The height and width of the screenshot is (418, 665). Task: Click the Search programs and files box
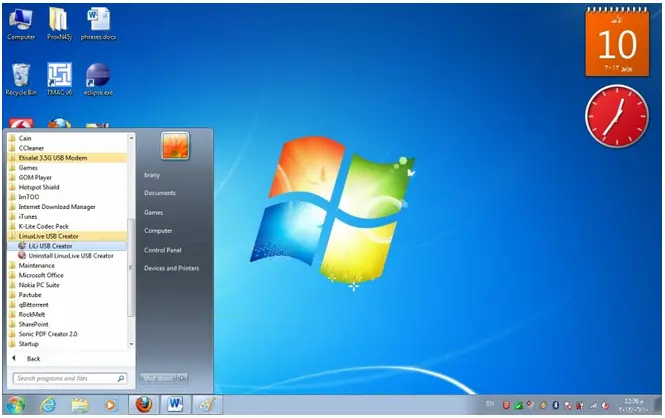pyautogui.click(x=70, y=378)
